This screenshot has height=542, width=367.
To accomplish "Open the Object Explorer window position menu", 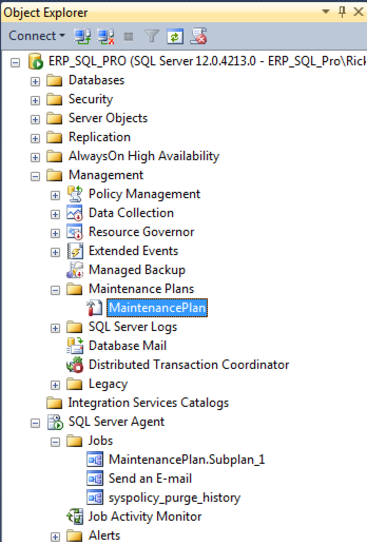I will click(326, 11).
